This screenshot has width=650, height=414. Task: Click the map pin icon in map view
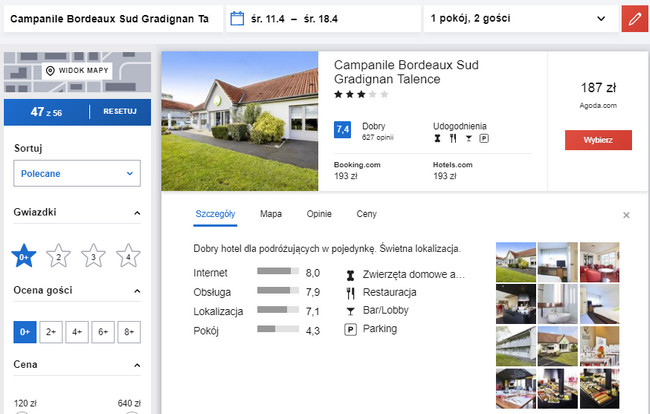[50, 70]
